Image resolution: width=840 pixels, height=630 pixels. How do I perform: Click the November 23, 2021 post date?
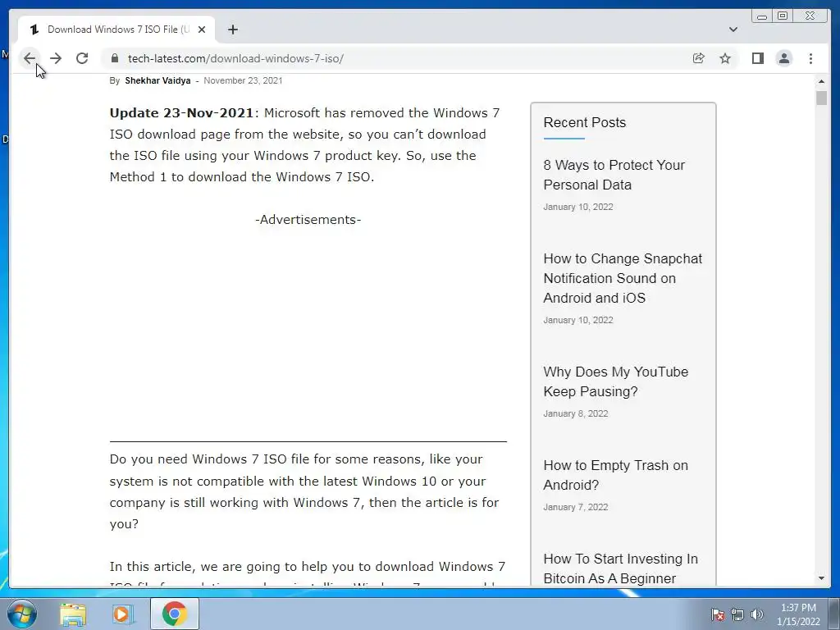243,80
